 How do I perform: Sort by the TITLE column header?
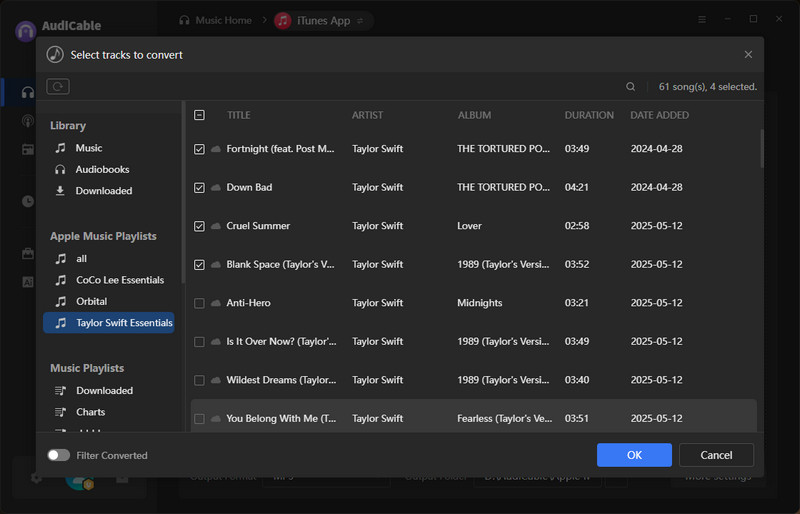pos(239,115)
